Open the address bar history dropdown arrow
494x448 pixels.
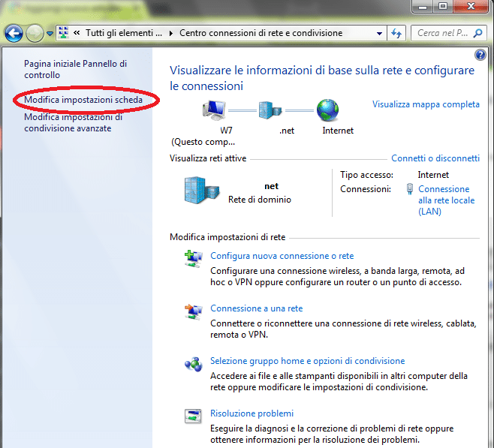380,33
